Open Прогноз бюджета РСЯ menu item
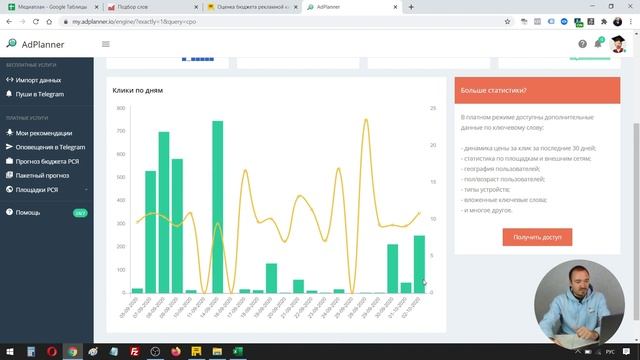 pyautogui.click(x=47, y=161)
